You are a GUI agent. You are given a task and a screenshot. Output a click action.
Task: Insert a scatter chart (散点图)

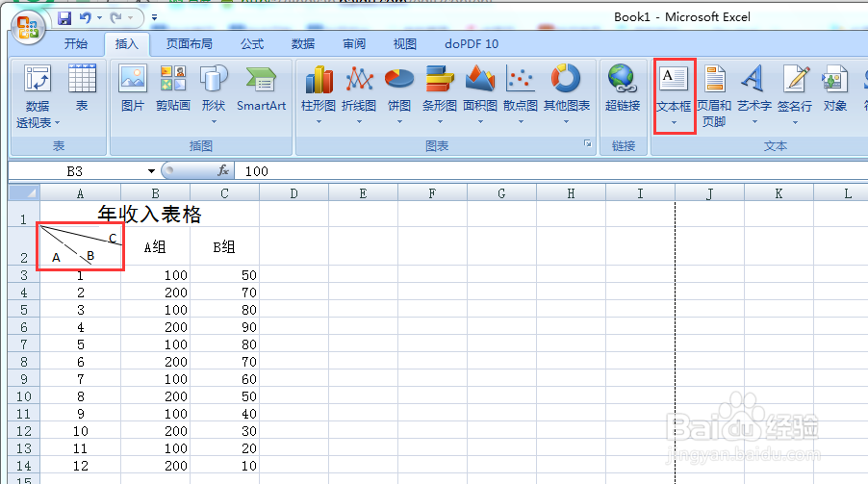point(521,94)
